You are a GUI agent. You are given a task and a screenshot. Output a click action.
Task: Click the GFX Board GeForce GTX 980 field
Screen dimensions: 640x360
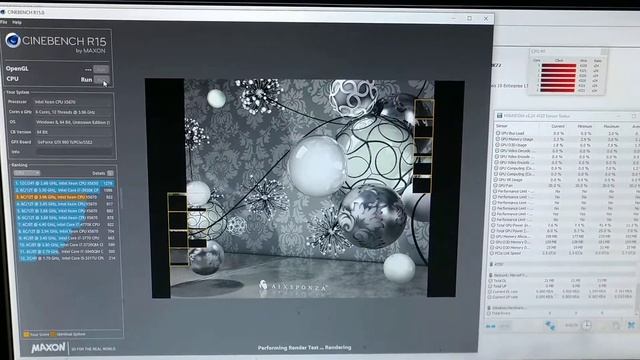[x=73, y=142]
